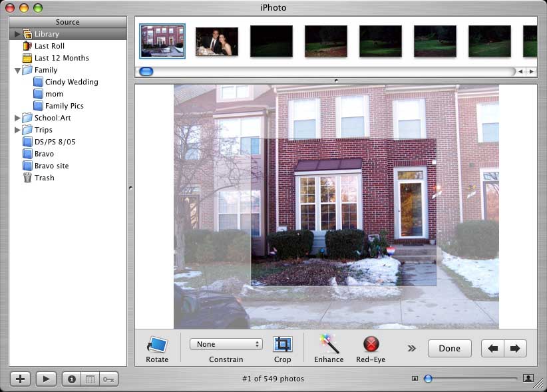Toggle the photo info panel
547x392 pixels.
(71, 379)
